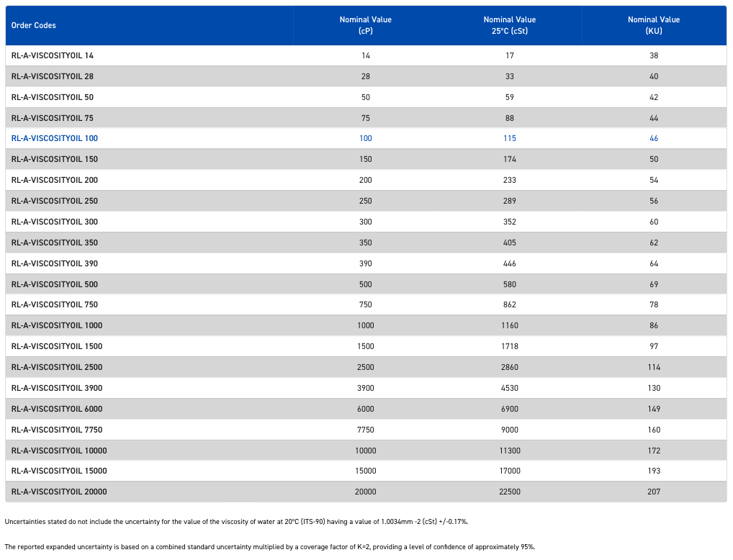The image size is (733, 560).
Task: Select order code RL-A-VISCOSITYOIL 7750
Action: point(57,430)
